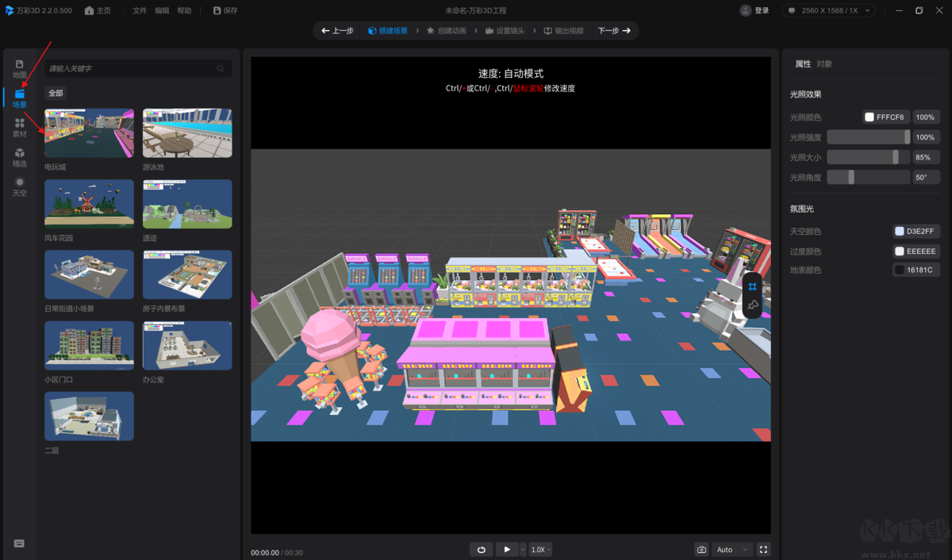The height and width of the screenshot is (560, 952).
Task: Open the 天空 settings panel
Action: (x=19, y=187)
